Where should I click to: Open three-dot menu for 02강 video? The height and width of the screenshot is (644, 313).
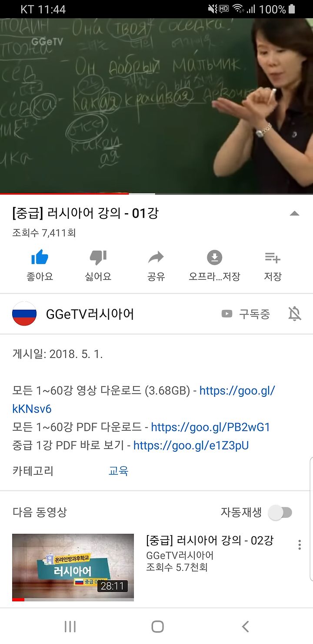click(300, 545)
